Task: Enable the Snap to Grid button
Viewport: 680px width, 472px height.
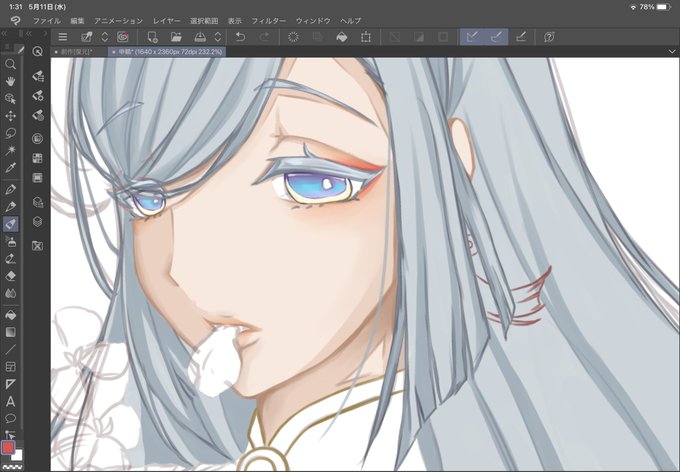Action: [x=521, y=37]
